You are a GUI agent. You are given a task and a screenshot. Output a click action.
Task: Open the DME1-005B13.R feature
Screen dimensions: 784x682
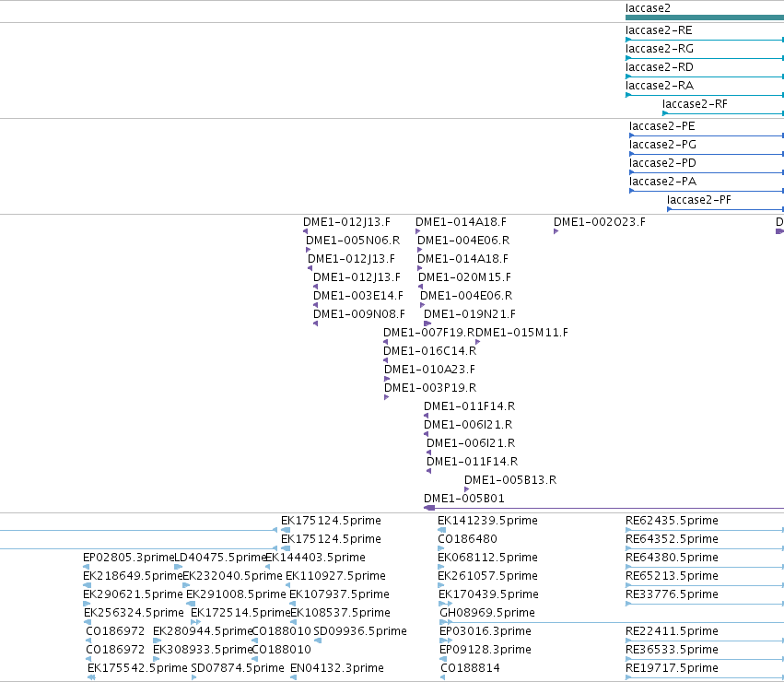510,480
